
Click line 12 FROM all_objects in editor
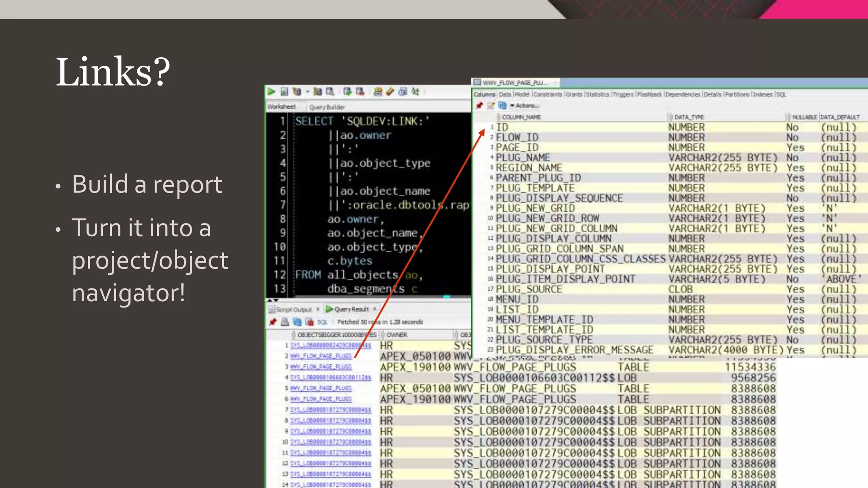tap(359, 275)
